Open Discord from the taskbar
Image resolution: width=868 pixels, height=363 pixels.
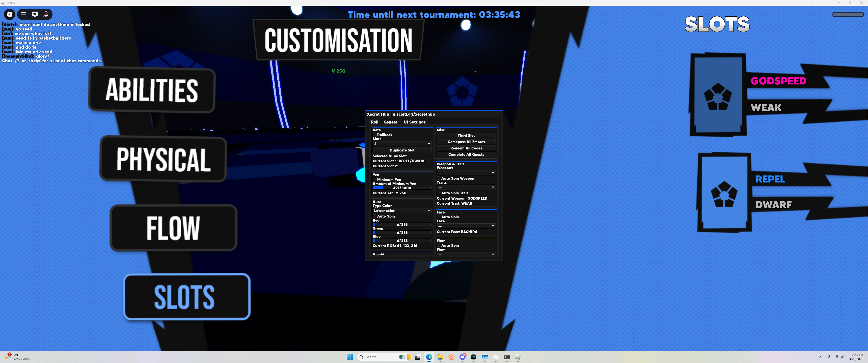pyautogui.click(x=462, y=357)
